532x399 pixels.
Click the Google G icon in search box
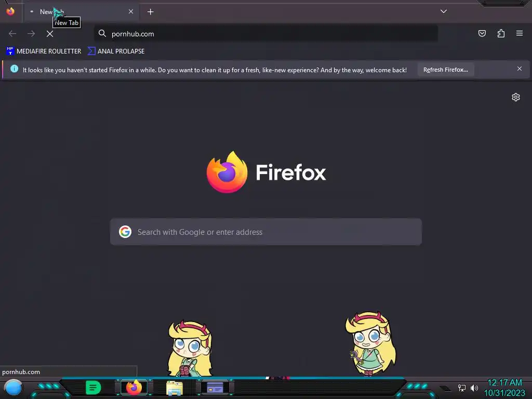(125, 232)
